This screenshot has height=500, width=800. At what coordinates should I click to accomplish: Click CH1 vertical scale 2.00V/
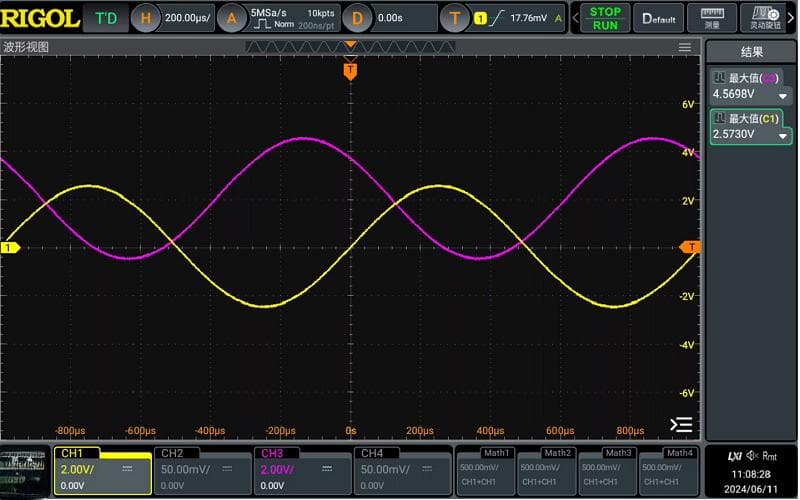pyautogui.click(x=77, y=469)
